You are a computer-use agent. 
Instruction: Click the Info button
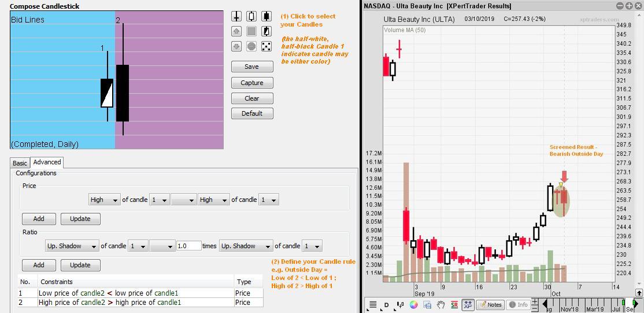(518, 305)
